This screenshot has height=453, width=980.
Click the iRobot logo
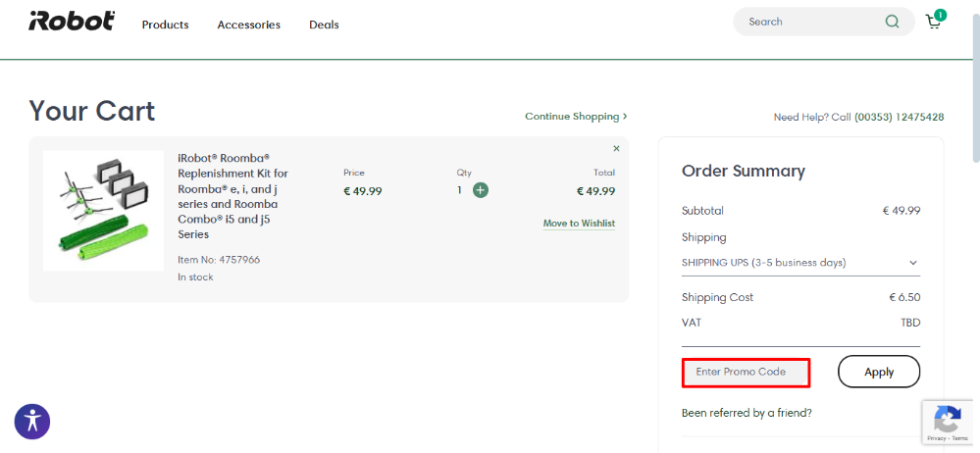click(x=72, y=21)
